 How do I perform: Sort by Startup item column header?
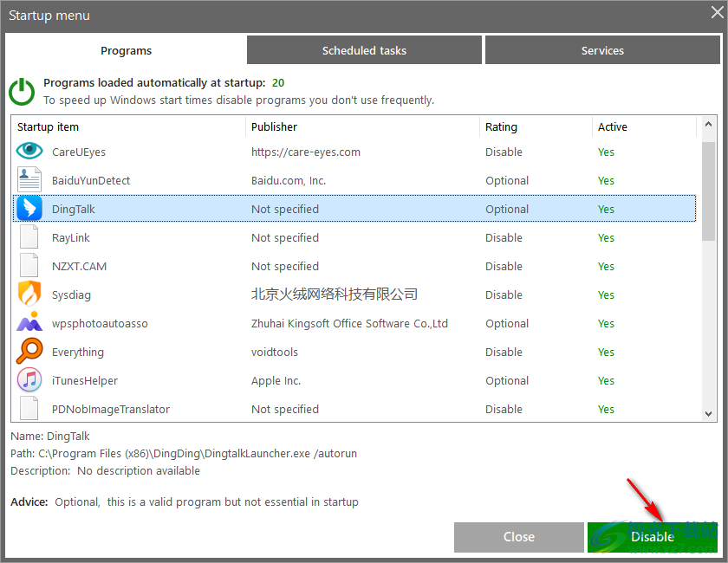(129, 126)
